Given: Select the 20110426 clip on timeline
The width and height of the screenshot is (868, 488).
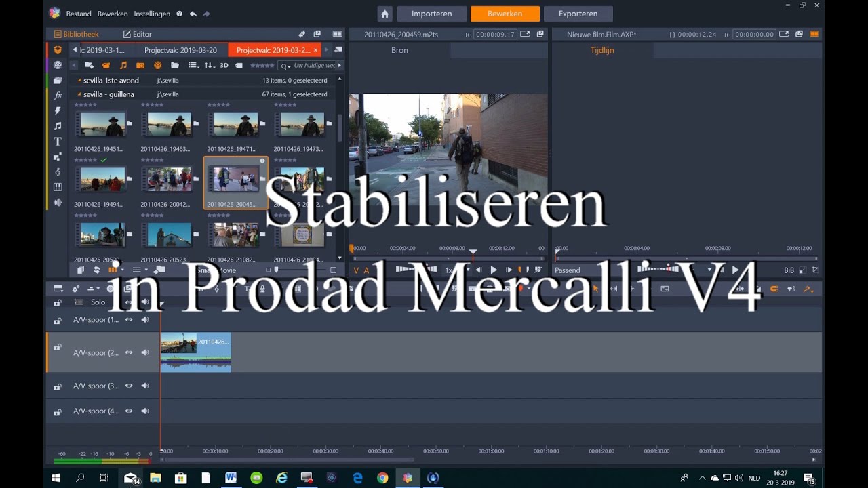Looking at the screenshot, I should (196, 352).
